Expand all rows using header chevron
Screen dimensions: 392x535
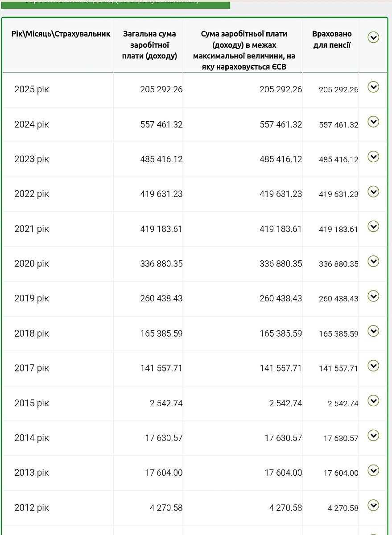coord(373,37)
